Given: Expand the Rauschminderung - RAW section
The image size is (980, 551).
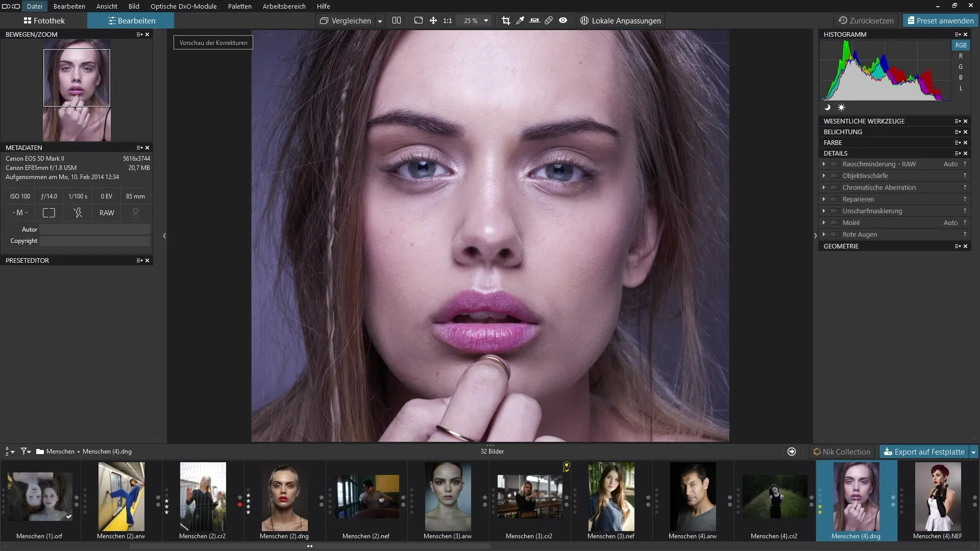Looking at the screenshot, I should [x=824, y=164].
